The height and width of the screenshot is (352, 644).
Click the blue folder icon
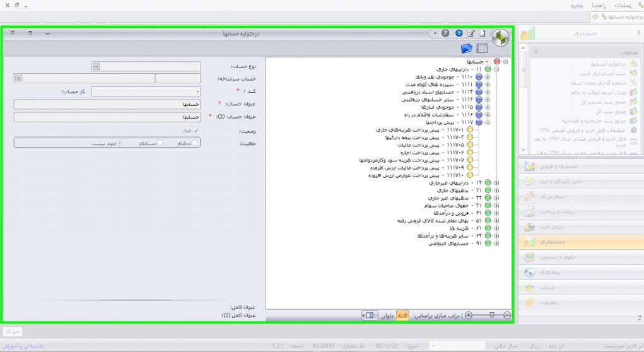pos(467,49)
